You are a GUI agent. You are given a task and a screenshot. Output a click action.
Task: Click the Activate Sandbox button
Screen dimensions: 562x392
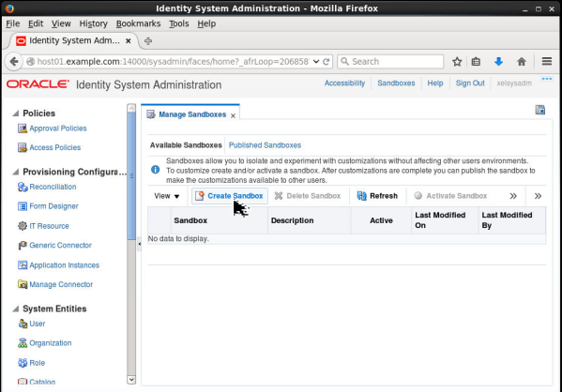click(450, 196)
